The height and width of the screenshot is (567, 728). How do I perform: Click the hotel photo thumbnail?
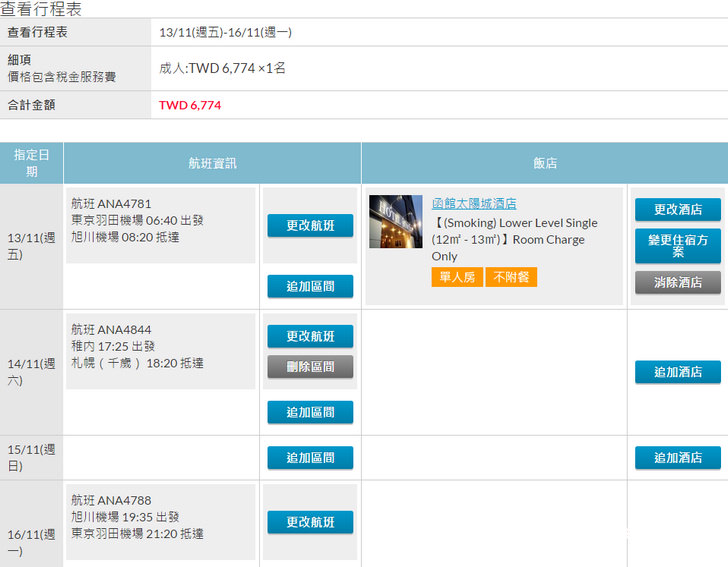396,221
